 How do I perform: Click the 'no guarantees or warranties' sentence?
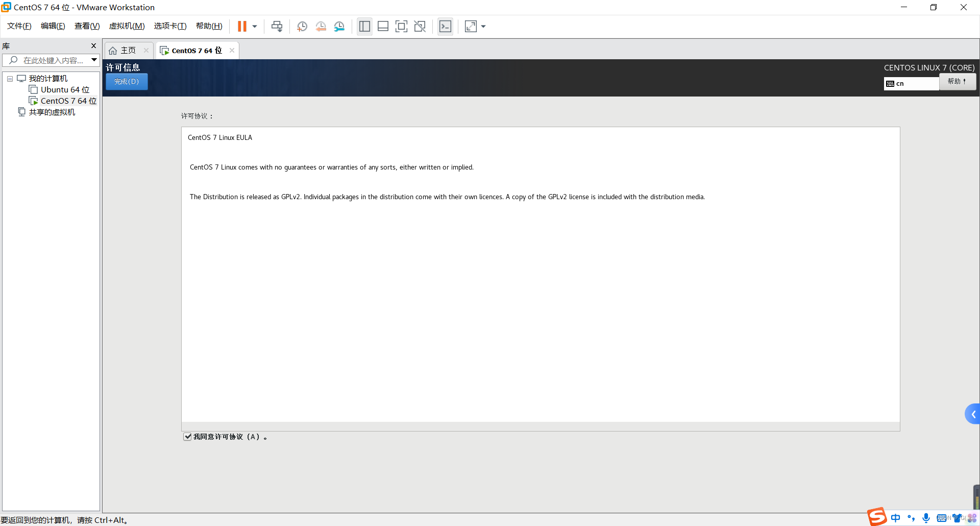332,168
